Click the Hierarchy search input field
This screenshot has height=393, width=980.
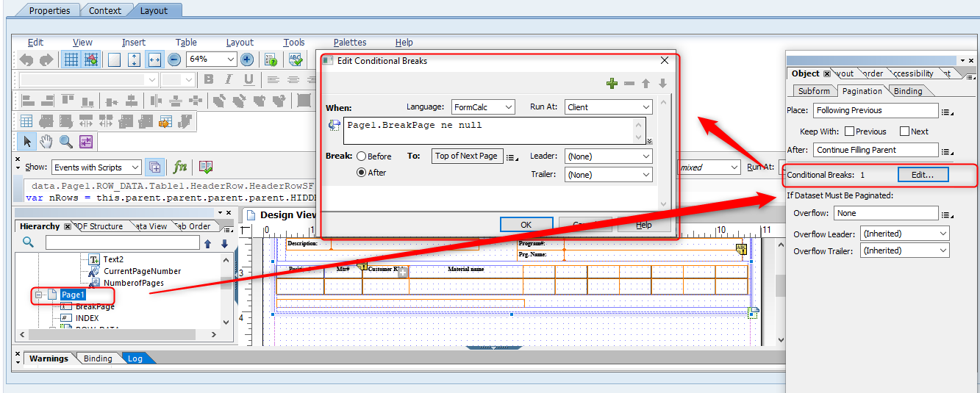[x=122, y=242]
